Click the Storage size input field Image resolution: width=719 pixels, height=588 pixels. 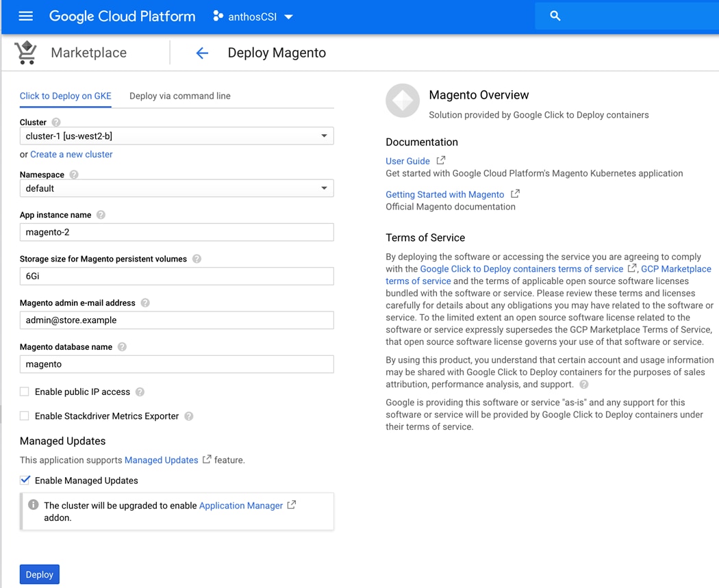pyautogui.click(x=177, y=277)
